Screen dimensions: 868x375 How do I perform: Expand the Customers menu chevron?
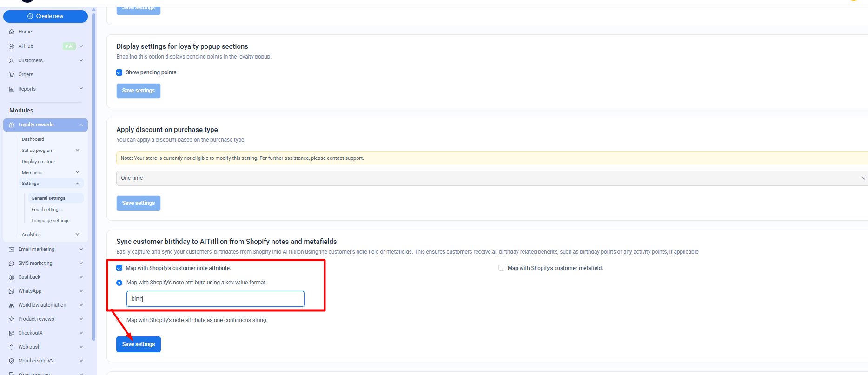coord(81,60)
